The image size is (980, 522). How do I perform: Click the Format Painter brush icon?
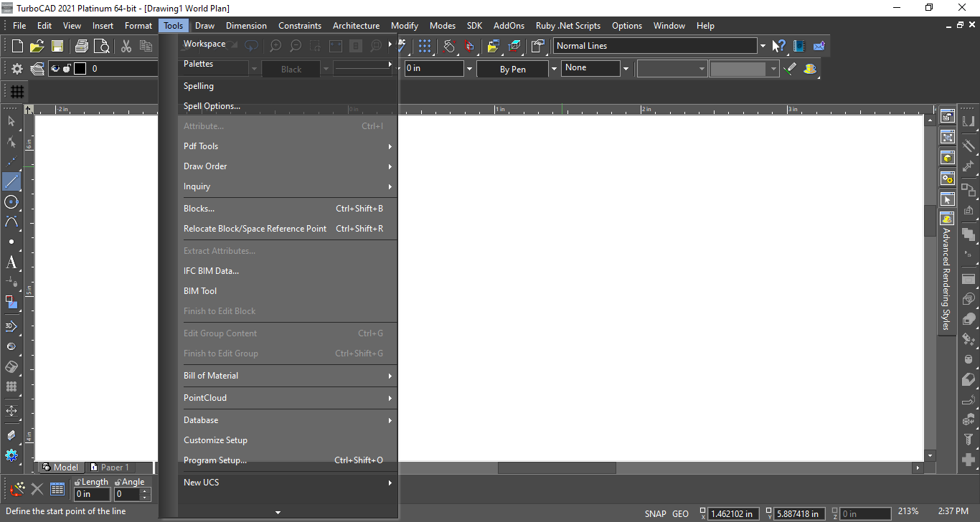click(790, 69)
